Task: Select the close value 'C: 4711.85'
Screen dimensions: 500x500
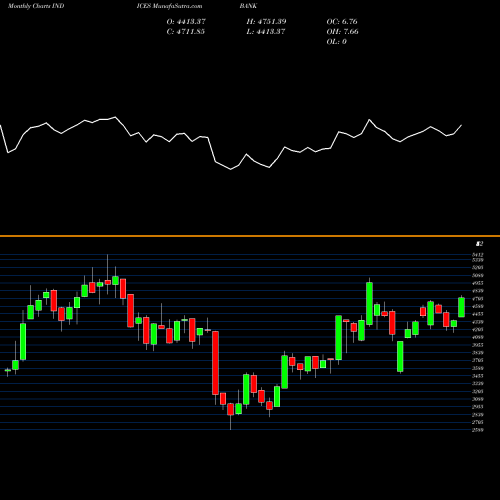Action: click(186, 32)
